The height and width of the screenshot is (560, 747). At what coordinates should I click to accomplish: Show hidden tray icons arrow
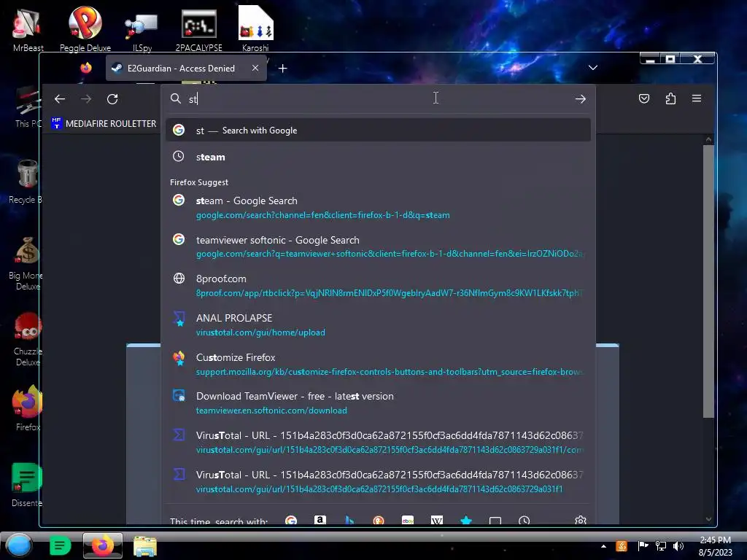coord(603,546)
